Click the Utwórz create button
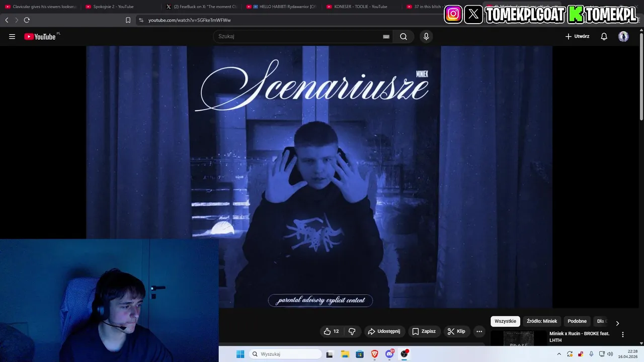 (x=577, y=36)
